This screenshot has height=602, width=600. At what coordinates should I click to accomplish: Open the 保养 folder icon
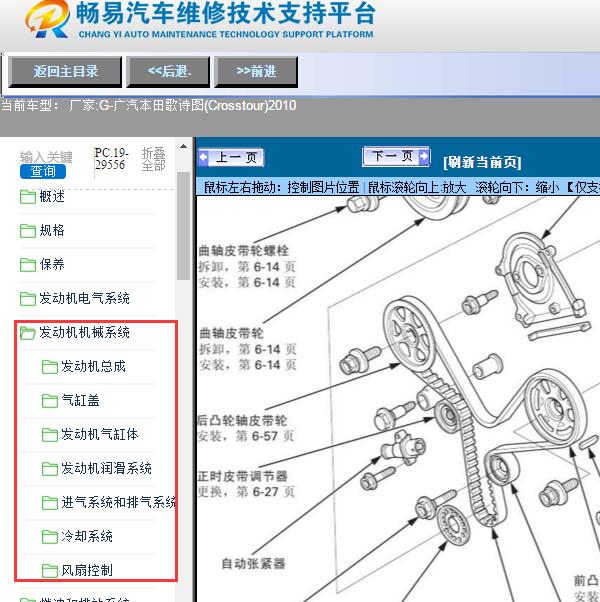coord(28,265)
